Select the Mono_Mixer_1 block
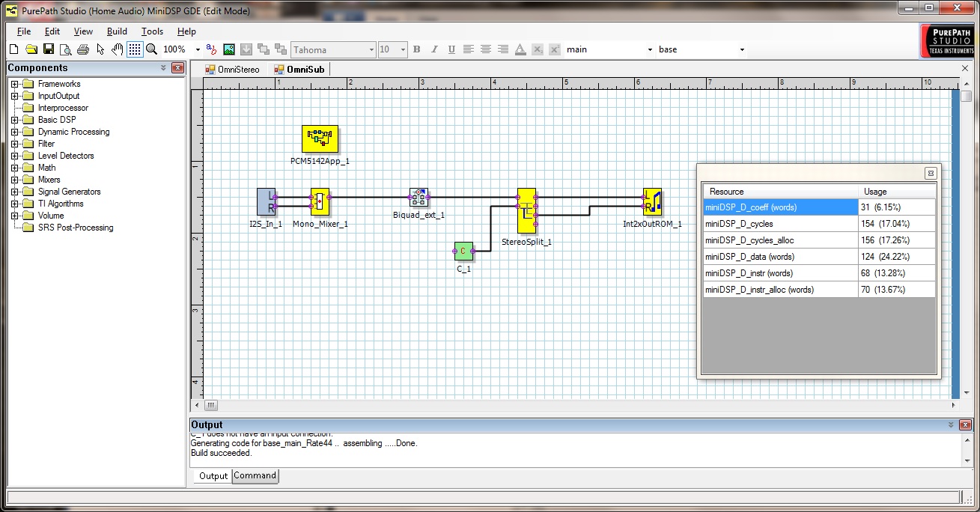Image resolution: width=980 pixels, height=512 pixels. [320, 201]
